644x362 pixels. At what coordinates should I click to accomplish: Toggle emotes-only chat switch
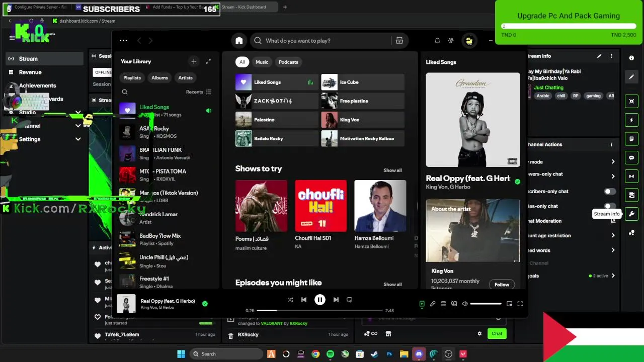pos(609,206)
